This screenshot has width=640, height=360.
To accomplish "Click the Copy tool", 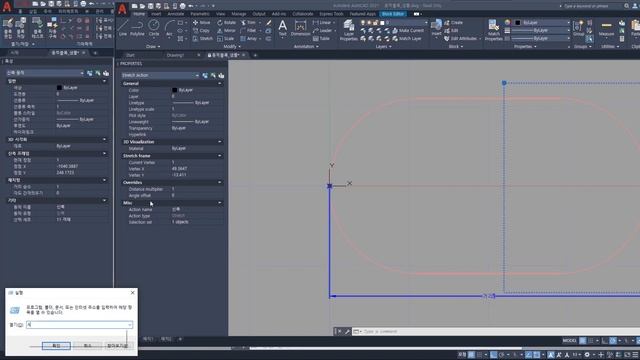I will click(201, 31).
